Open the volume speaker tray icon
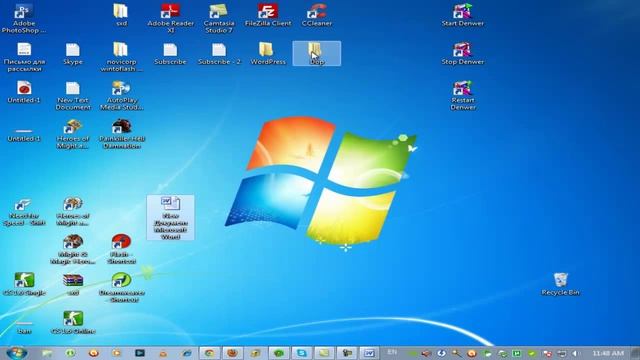The height and width of the screenshot is (360, 640). click(x=575, y=353)
